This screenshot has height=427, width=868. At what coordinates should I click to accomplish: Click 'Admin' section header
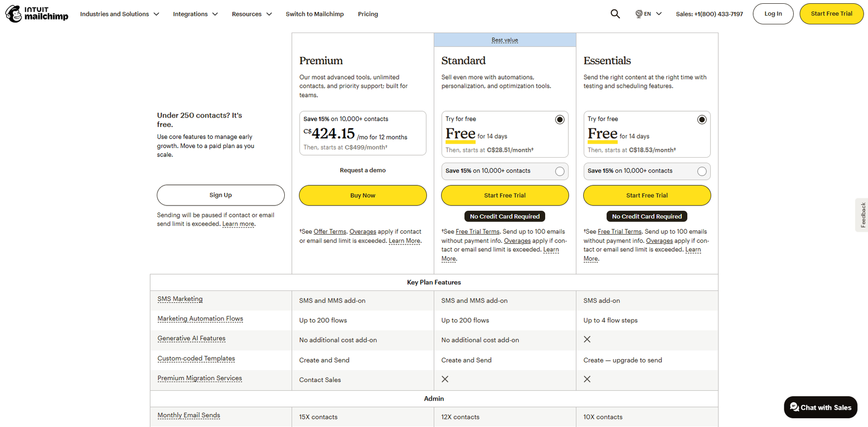434,398
